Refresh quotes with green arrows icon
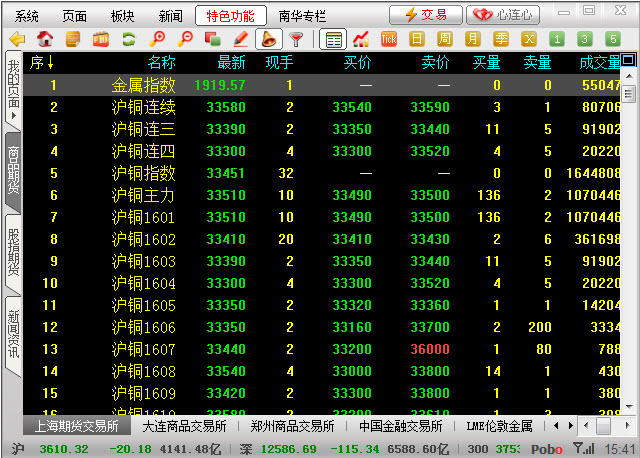 coord(129,39)
